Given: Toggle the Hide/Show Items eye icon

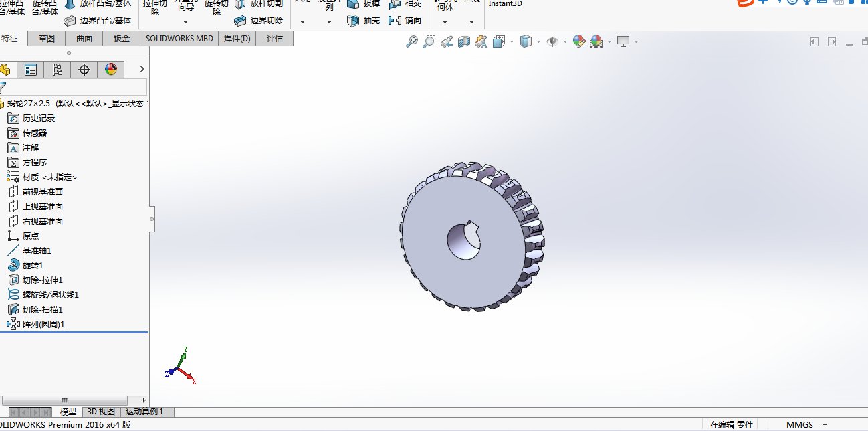Looking at the screenshot, I should (x=552, y=41).
